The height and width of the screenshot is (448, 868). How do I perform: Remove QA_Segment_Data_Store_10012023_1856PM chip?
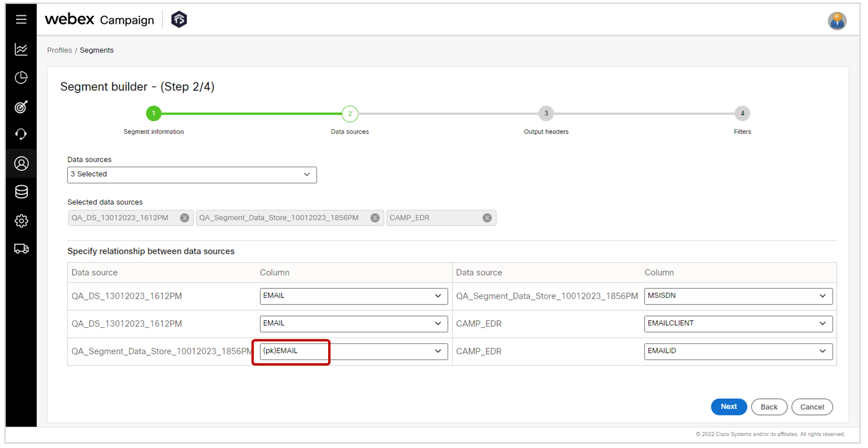[x=375, y=218]
